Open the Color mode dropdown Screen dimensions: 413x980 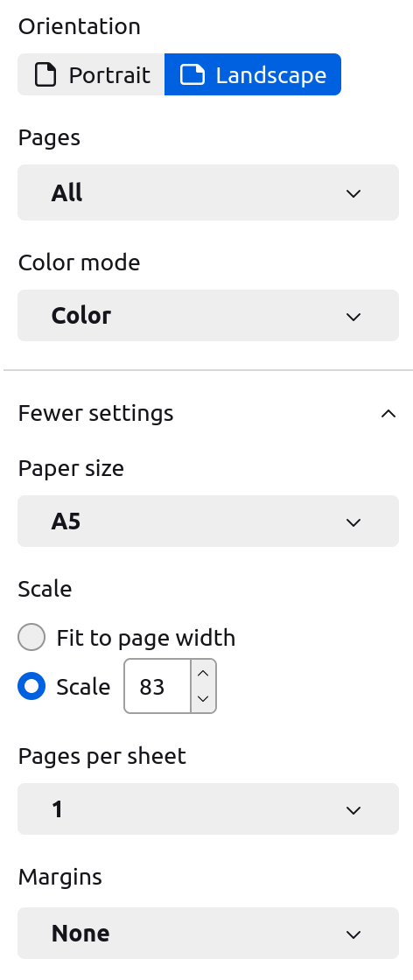click(208, 316)
